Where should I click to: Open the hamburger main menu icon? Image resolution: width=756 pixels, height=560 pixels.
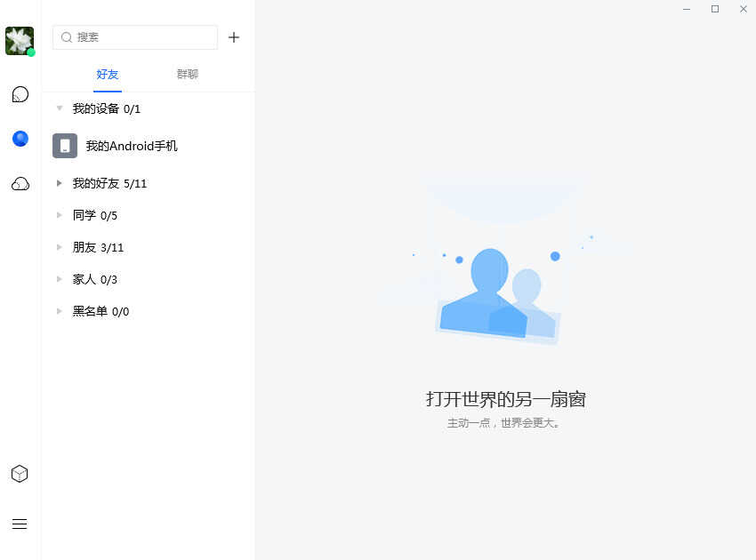[x=20, y=524]
